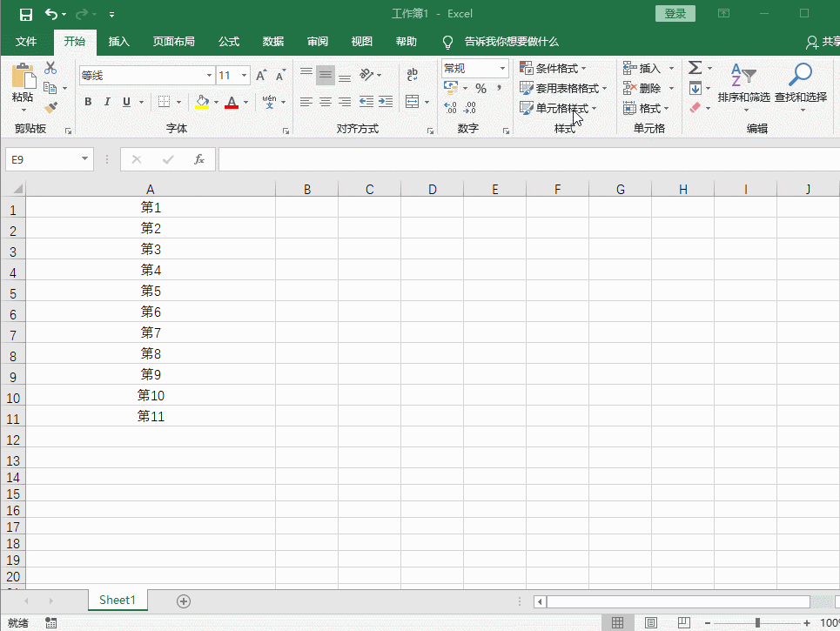Screen dimensions: 840x631
Task: Open font size dropdown showing 11
Action: coord(245,76)
